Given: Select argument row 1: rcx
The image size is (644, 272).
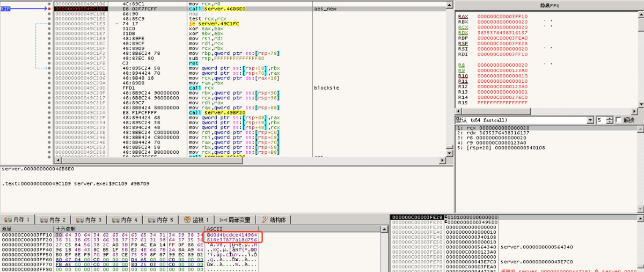Looking at the screenshot, I should 545,128.
